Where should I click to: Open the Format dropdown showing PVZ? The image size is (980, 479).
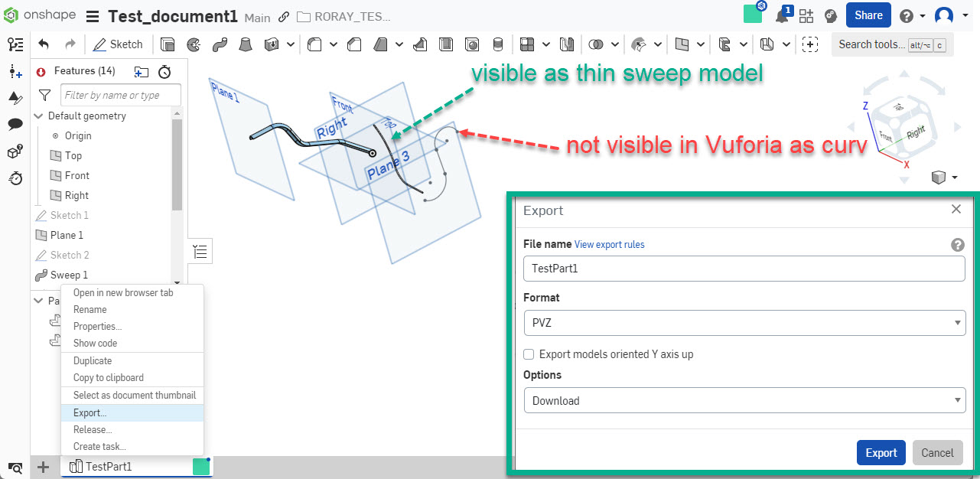tap(743, 323)
